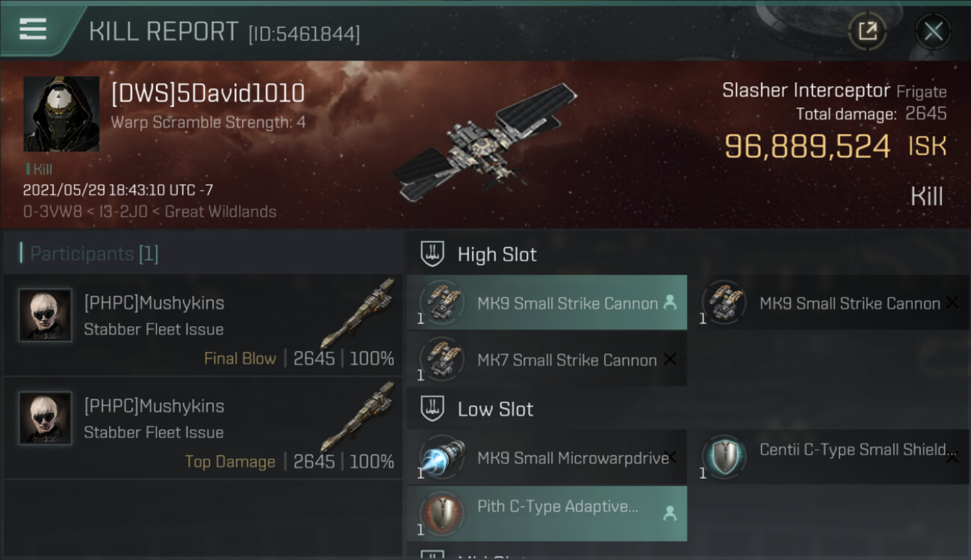
Task: Select the MK9 Small Microwarpdrive icon
Action: (442, 458)
